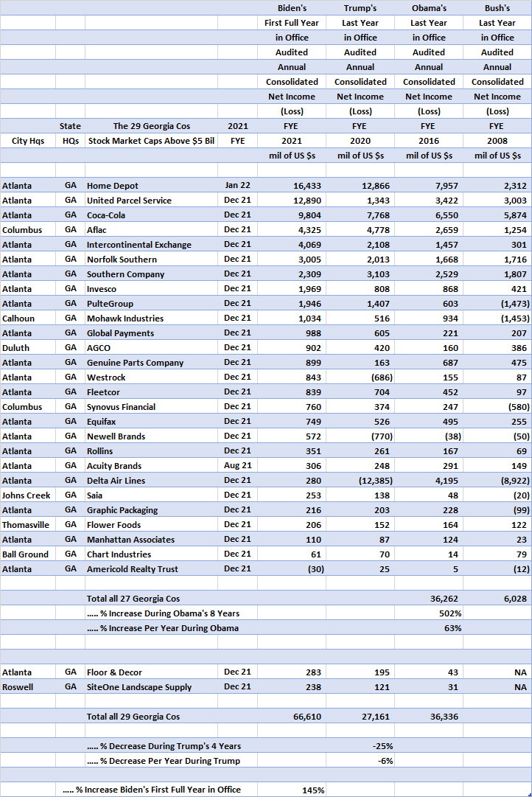Select UPS 2021 net income 12,890
The height and width of the screenshot is (797, 532).
pos(307,201)
